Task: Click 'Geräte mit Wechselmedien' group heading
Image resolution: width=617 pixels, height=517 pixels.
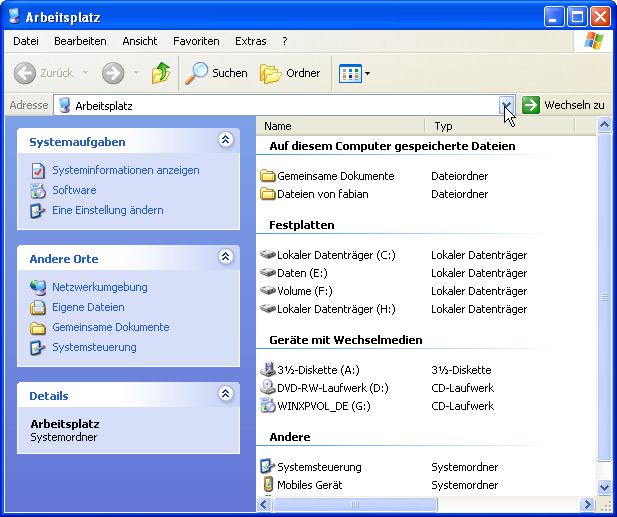Action: pos(346,340)
